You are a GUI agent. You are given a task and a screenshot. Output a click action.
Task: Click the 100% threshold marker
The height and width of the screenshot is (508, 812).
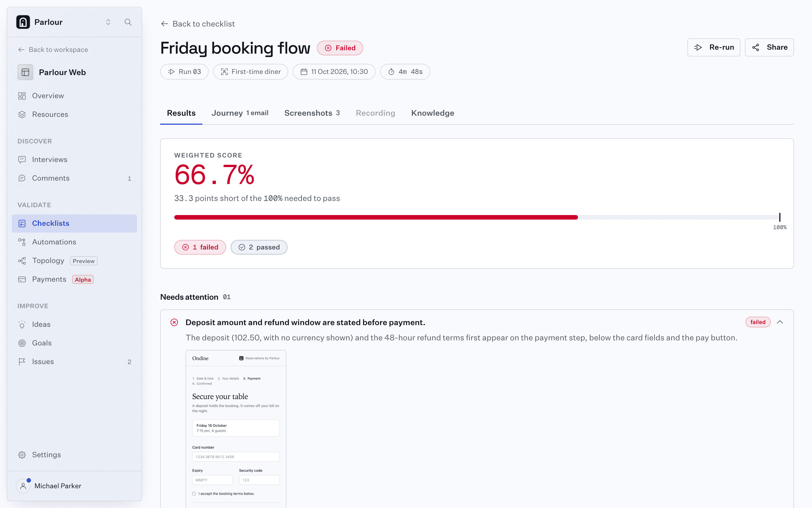click(x=780, y=217)
